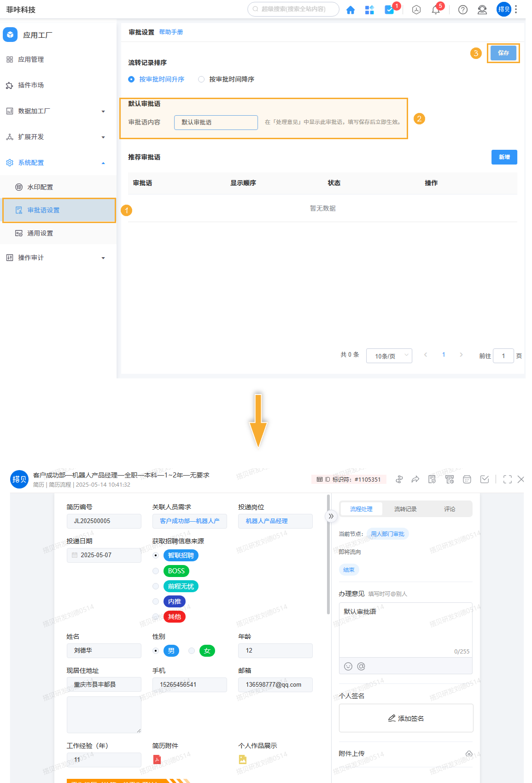Select BOSS source radio
The height and width of the screenshot is (783, 532).
pos(156,571)
